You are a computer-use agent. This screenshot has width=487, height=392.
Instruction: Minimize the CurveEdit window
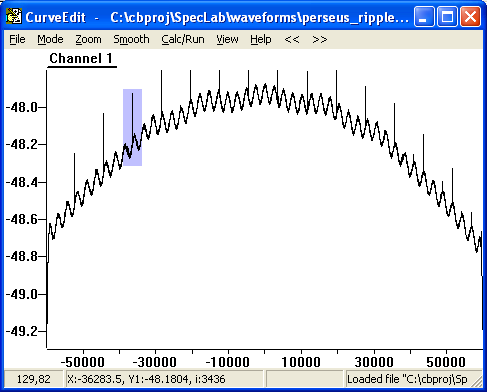pos(424,16)
